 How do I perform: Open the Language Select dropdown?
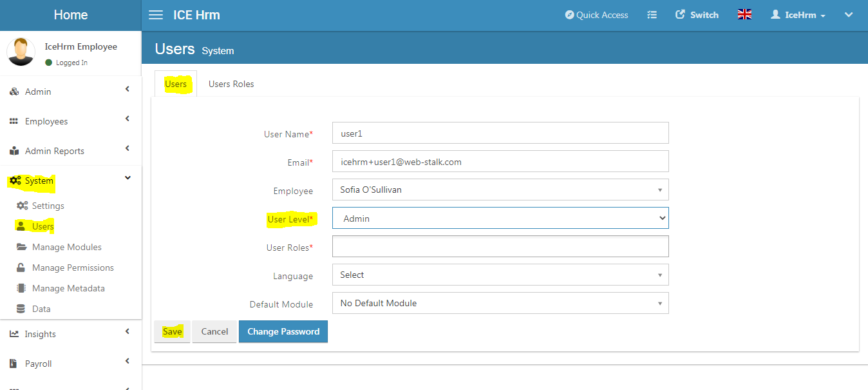pos(500,275)
